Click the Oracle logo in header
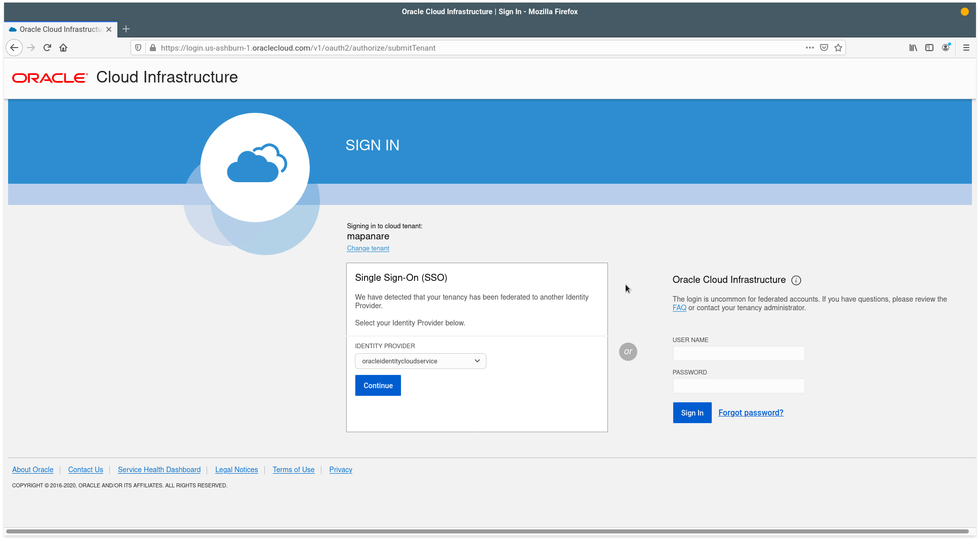This screenshot has width=980, height=541. pyautogui.click(x=50, y=77)
